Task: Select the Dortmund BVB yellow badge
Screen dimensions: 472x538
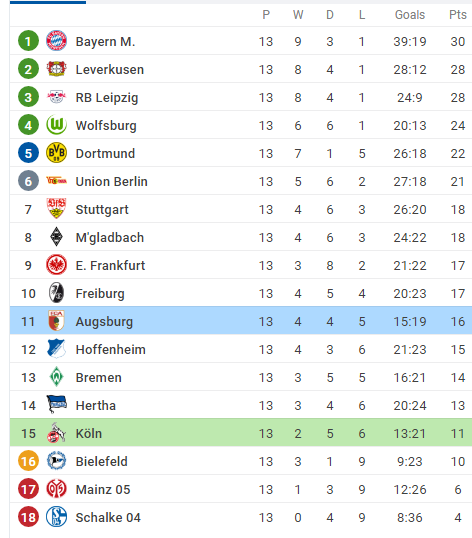Action: [56, 153]
